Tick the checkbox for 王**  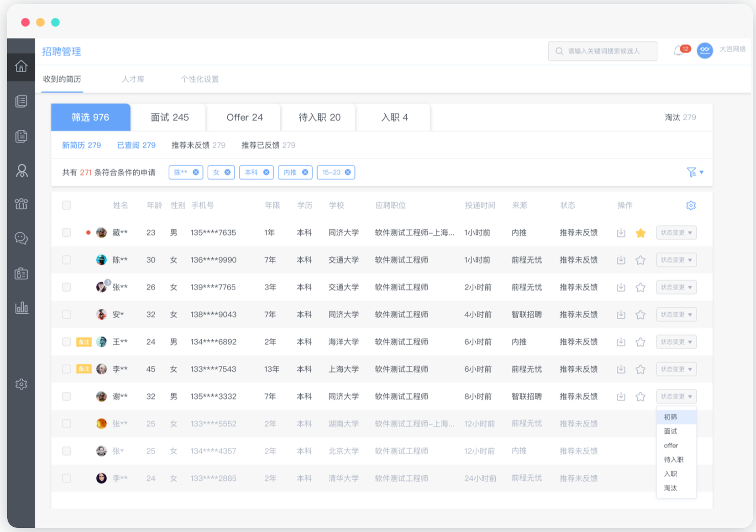tap(66, 342)
